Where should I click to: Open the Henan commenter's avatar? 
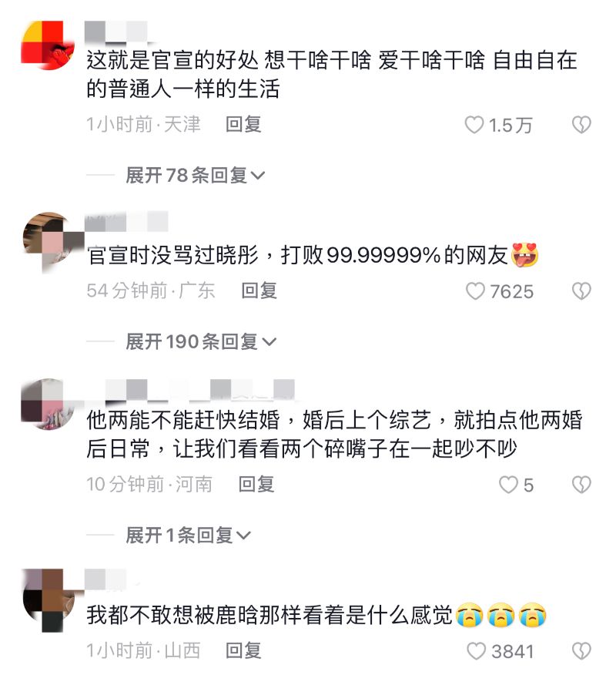[x=46, y=405]
